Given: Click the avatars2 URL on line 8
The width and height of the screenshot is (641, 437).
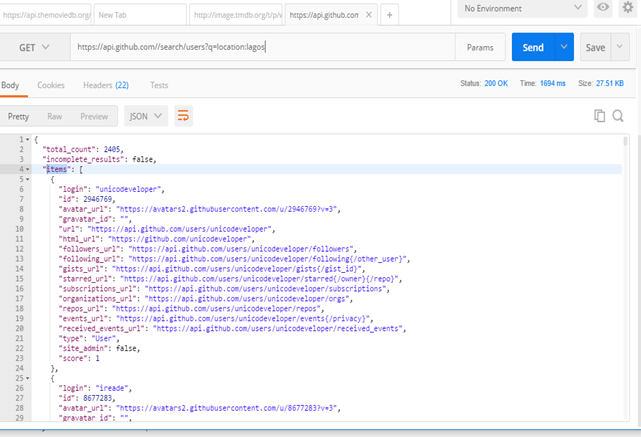Looking at the screenshot, I should [x=226, y=209].
